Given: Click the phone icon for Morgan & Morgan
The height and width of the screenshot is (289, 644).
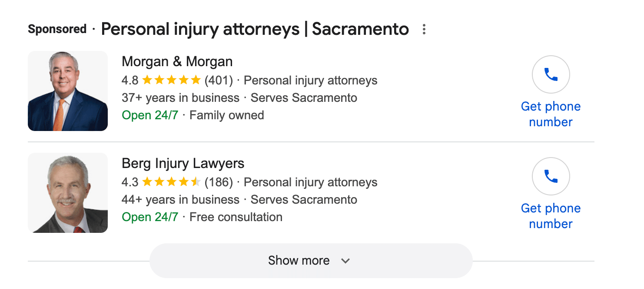Looking at the screenshot, I should coord(551,74).
